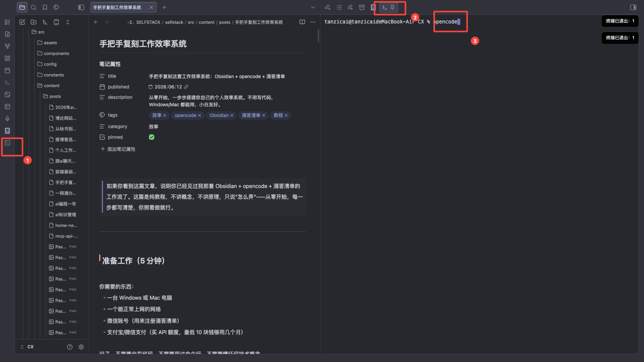Open the file explorer sidebar tab
Screen dimensions: 644x362
pyautogui.click(x=22, y=7)
